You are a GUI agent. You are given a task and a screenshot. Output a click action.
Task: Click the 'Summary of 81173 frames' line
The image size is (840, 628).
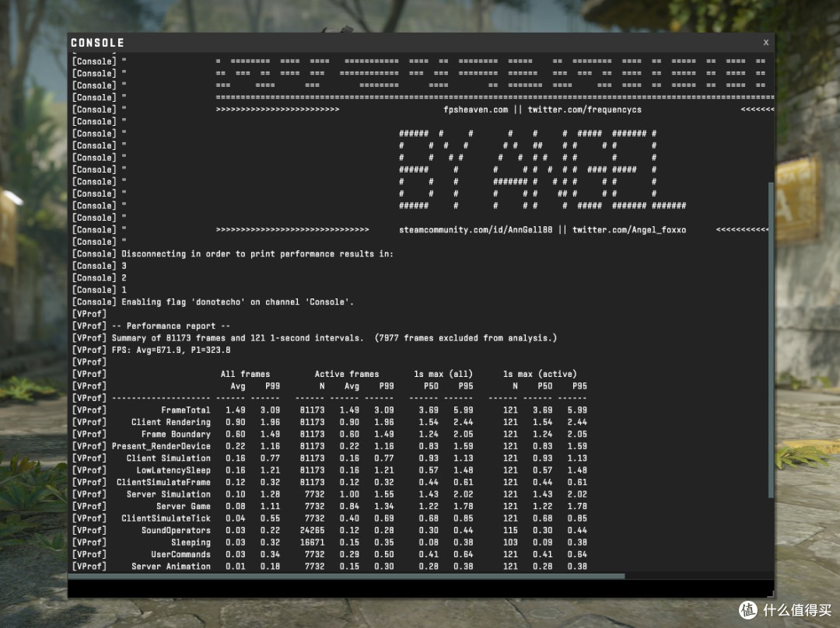tap(334, 338)
